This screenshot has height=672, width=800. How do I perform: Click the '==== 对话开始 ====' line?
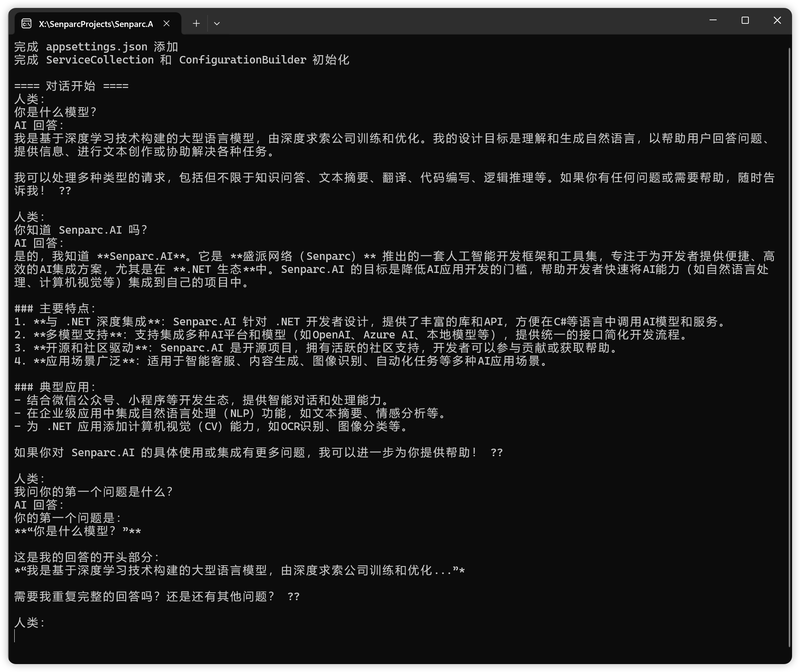click(71, 86)
